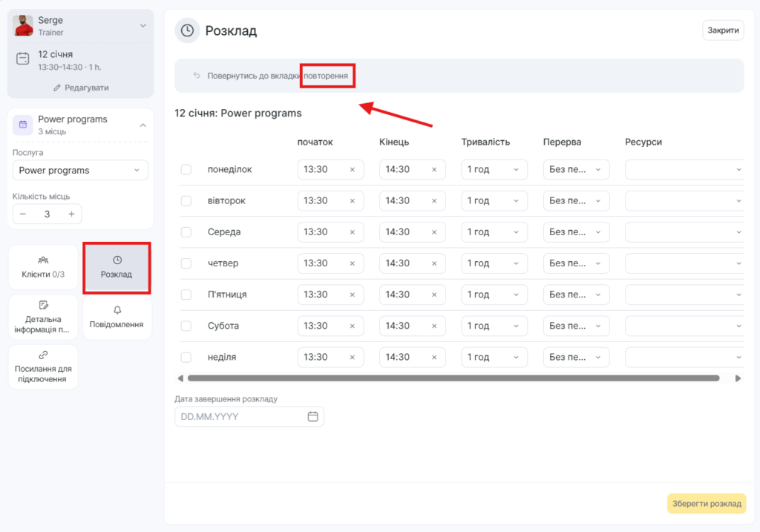Click the calendar icon beside 12 січня
760x532 pixels.
point(23,59)
